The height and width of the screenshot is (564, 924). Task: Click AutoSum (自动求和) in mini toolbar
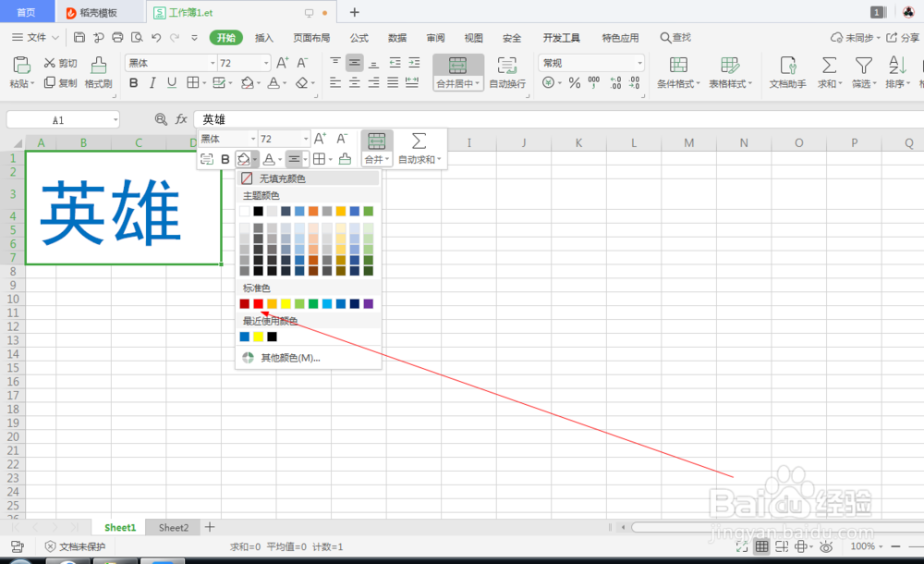click(419, 149)
